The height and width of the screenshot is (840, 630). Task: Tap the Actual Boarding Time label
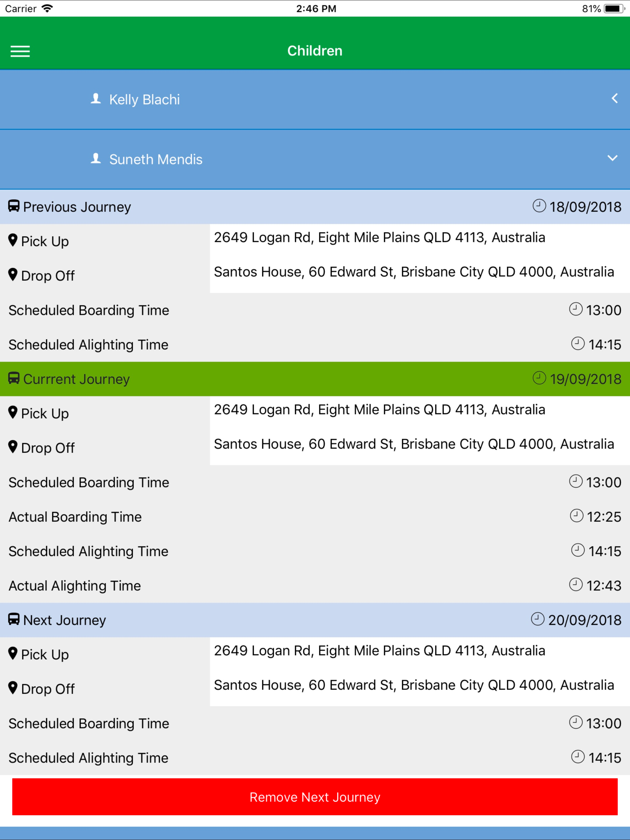click(x=75, y=517)
